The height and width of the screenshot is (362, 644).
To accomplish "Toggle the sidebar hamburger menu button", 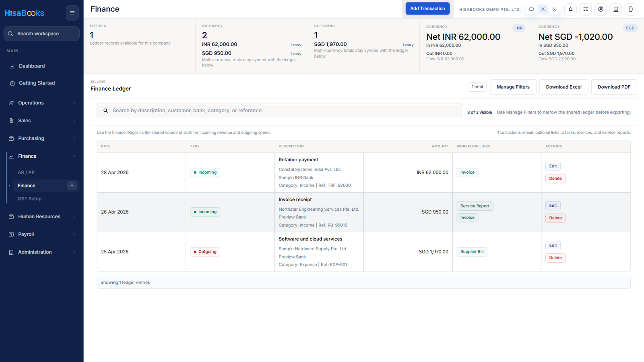I will [x=72, y=13].
